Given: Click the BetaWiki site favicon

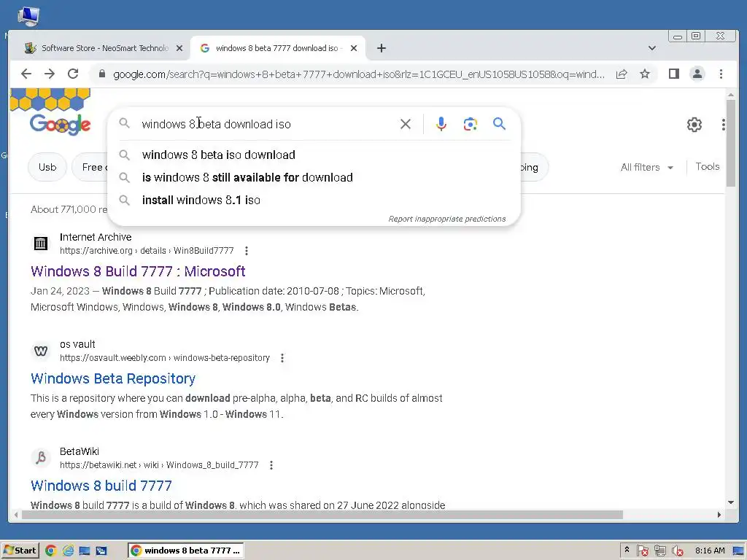Looking at the screenshot, I should click(41, 458).
